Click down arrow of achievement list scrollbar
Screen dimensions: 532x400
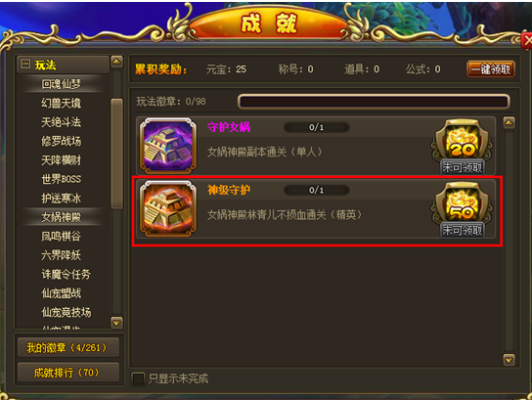(x=509, y=360)
